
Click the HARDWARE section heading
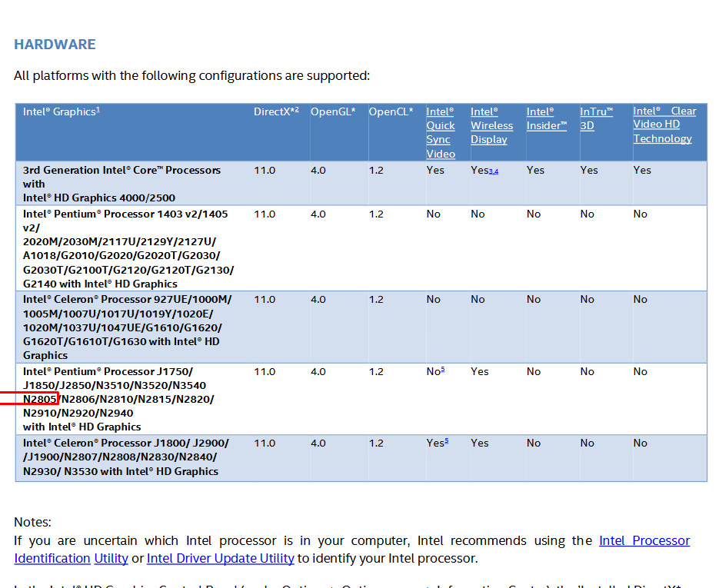pyautogui.click(x=55, y=45)
